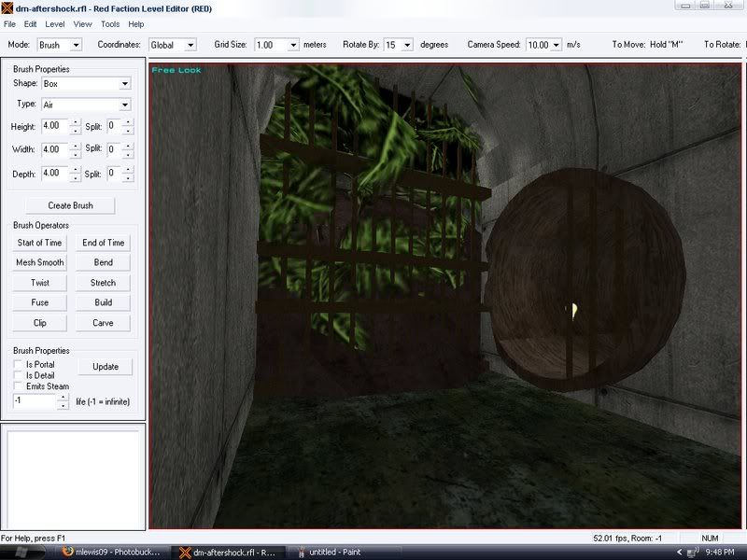
Task: Click the Fuse operator button
Action: pos(39,302)
